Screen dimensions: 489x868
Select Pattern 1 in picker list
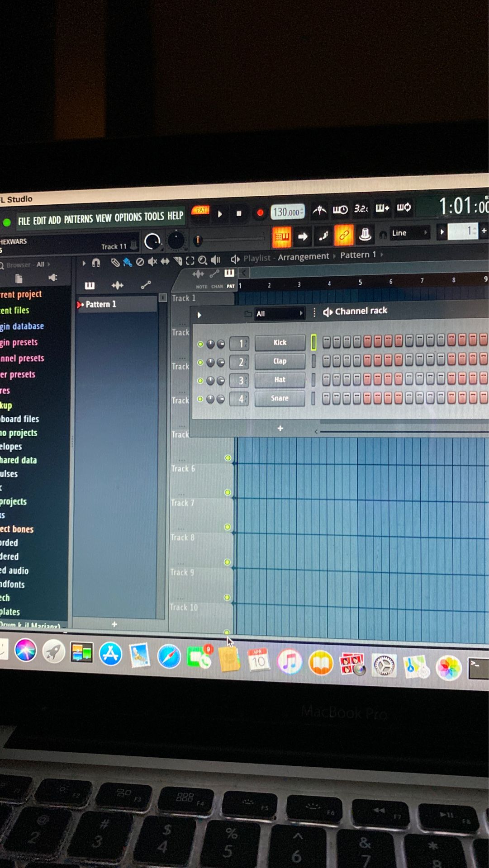point(116,304)
